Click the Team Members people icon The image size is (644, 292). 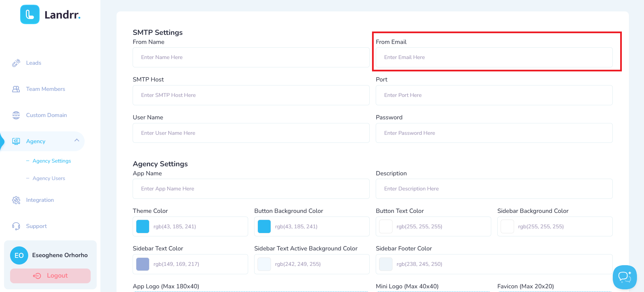[x=16, y=89]
